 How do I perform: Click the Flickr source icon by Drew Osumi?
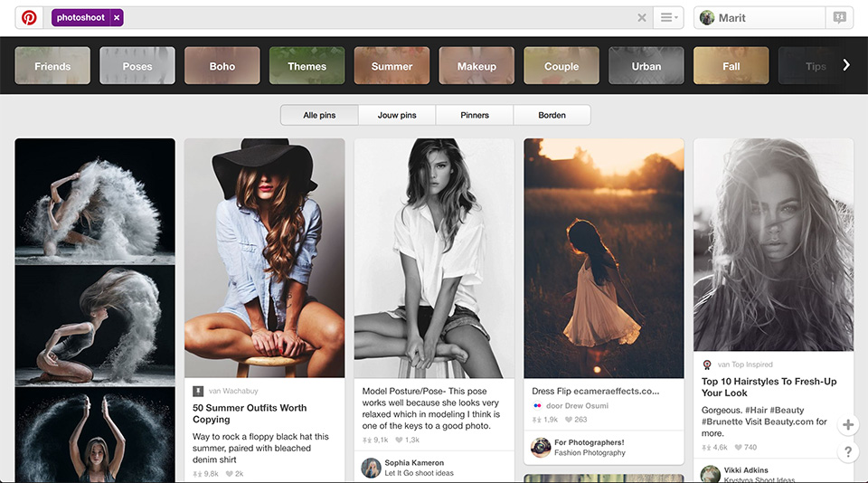click(x=536, y=405)
